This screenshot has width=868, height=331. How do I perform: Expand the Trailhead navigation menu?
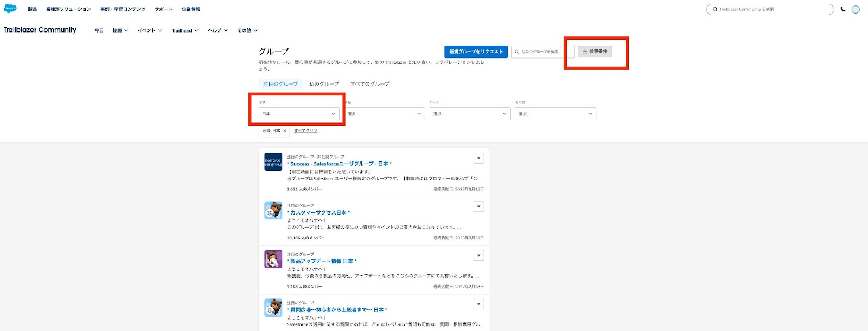(x=185, y=30)
